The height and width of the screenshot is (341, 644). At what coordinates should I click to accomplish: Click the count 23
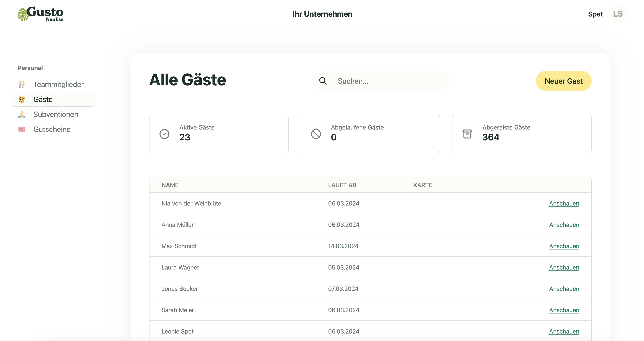(x=185, y=137)
